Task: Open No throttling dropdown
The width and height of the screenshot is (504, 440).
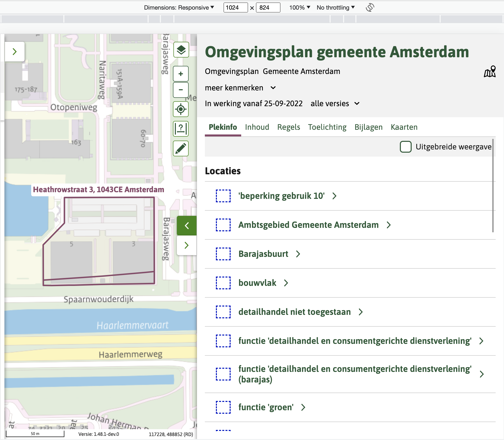Action: [336, 7]
